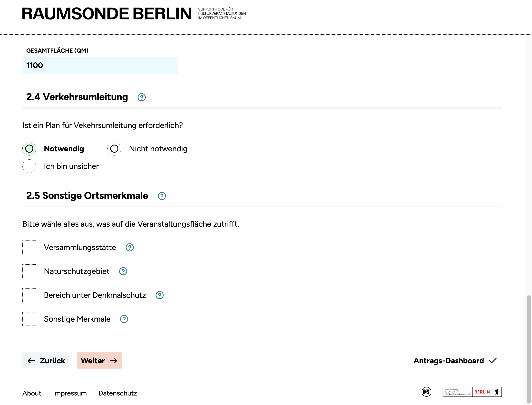Click the Gesamtfläche input field

100,65
